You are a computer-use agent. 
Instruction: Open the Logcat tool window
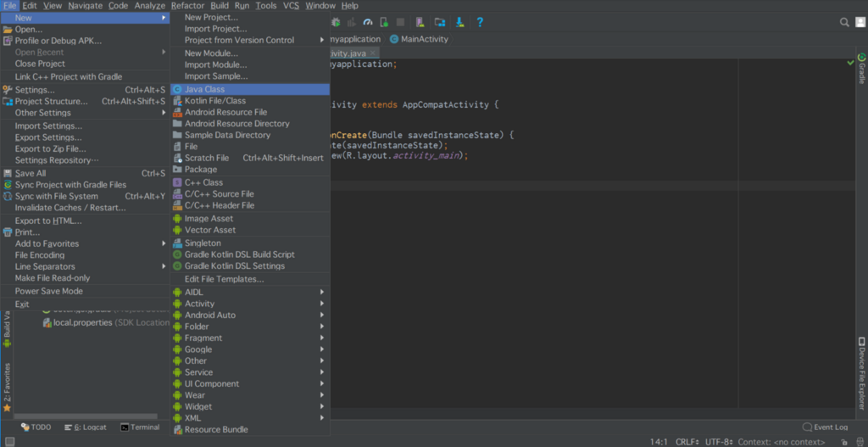[86, 427]
